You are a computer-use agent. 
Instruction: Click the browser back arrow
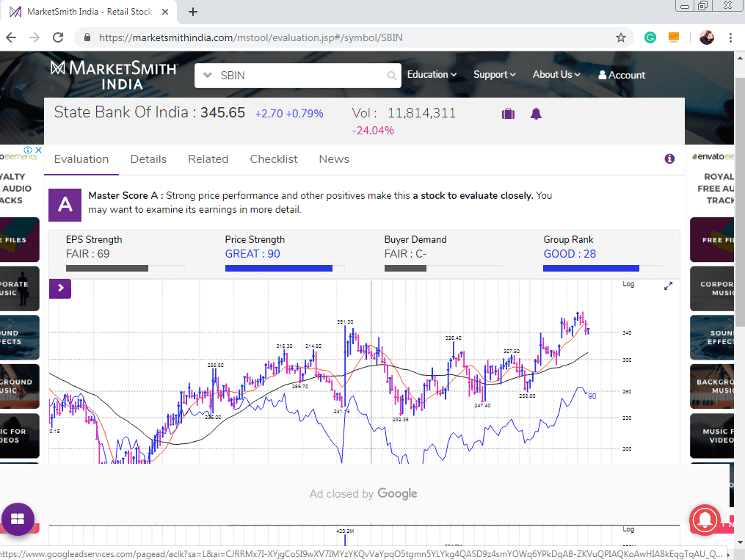pos(11,37)
